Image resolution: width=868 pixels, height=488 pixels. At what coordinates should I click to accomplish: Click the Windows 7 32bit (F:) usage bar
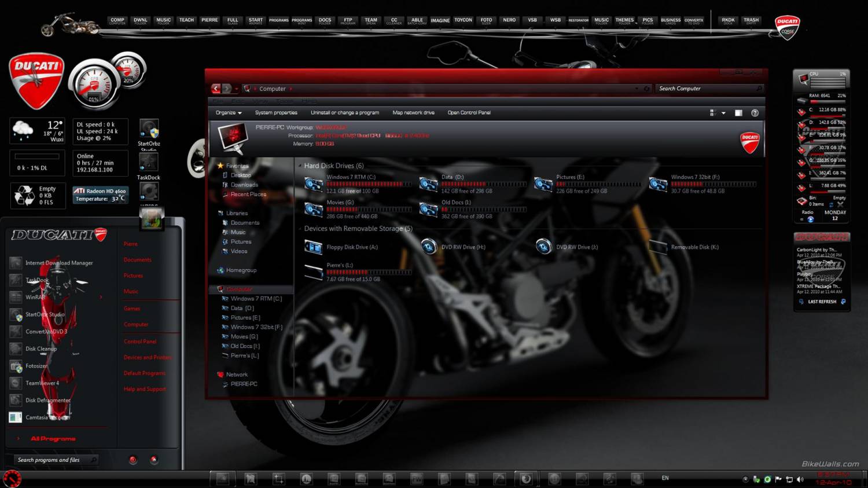pos(713,184)
